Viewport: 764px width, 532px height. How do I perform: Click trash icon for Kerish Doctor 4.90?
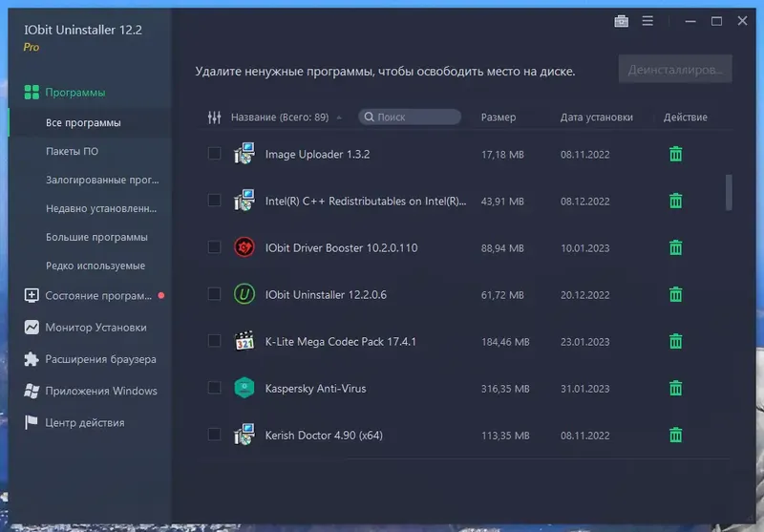pos(675,435)
